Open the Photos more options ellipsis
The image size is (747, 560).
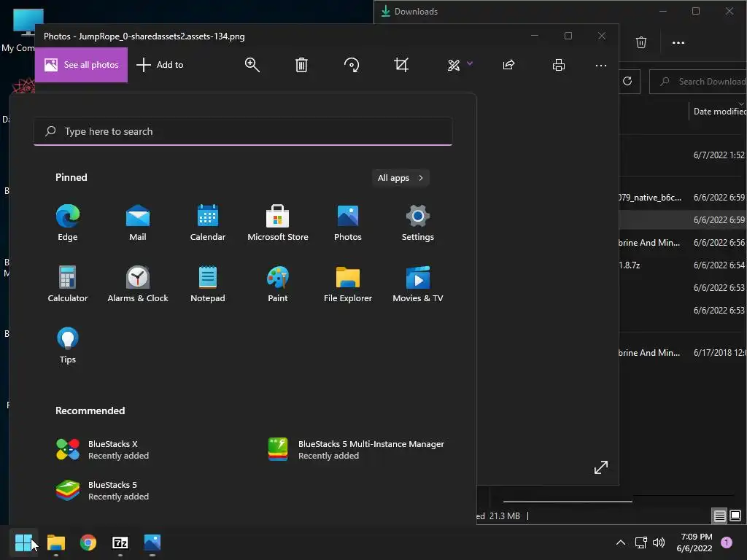click(x=601, y=65)
